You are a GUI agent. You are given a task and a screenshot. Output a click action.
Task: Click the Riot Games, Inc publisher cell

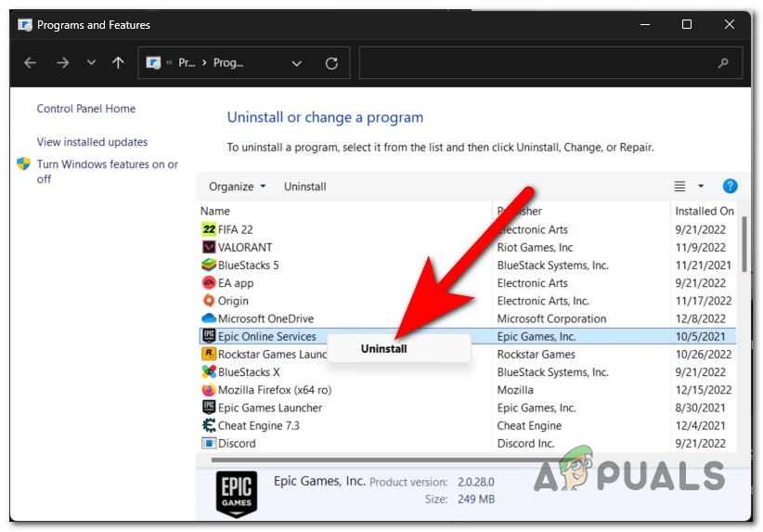click(x=535, y=247)
